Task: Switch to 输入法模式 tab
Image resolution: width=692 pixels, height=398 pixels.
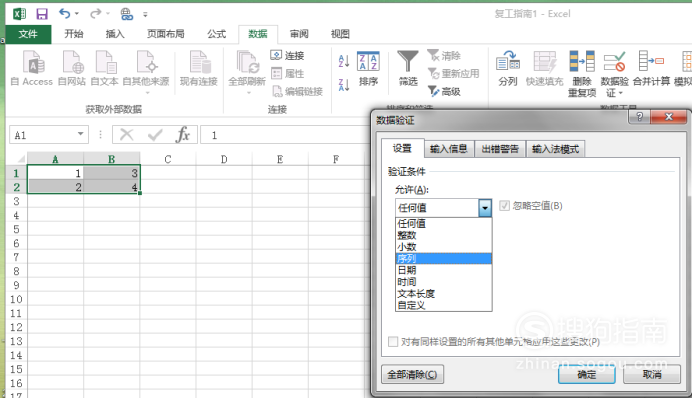Action: tap(556, 149)
